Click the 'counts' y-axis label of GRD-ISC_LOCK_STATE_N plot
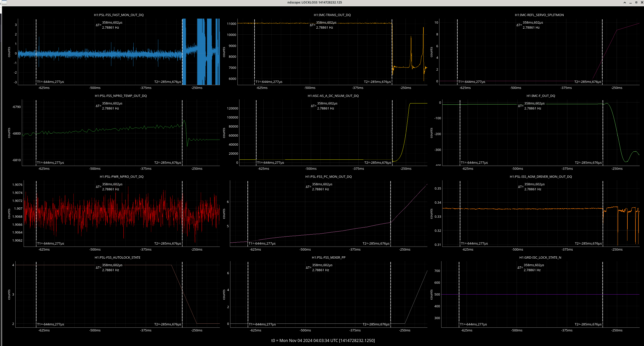The image size is (644, 346). tap(431, 295)
